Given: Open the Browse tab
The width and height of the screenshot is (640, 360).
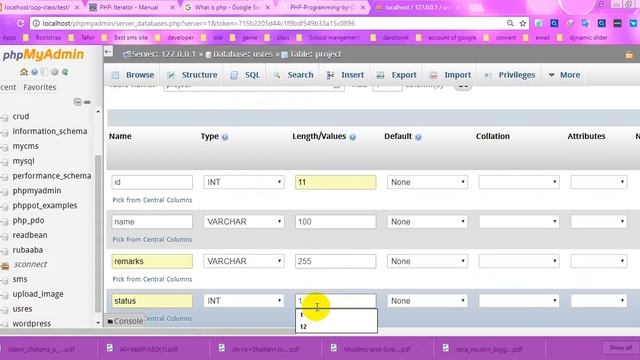Looking at the screenshot, I should coord(133,75).
